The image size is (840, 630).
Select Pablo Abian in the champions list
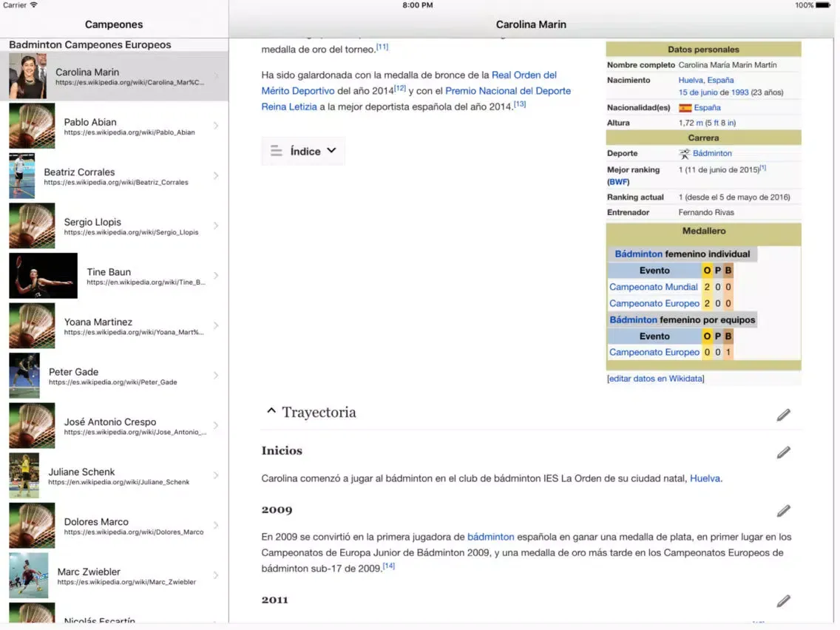pyautogui.click(x=114, y=126)
